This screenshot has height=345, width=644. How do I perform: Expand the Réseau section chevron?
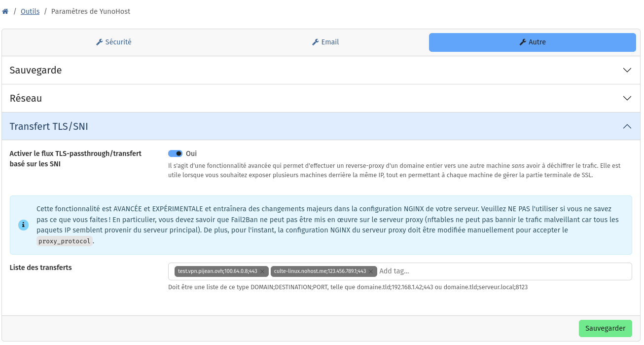tap(627, 98)
